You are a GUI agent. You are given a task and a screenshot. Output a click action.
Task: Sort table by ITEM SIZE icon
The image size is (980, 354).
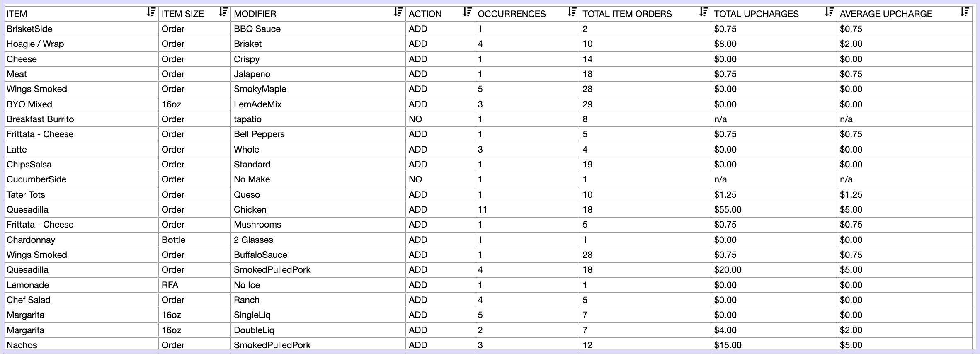coord(223,12)
